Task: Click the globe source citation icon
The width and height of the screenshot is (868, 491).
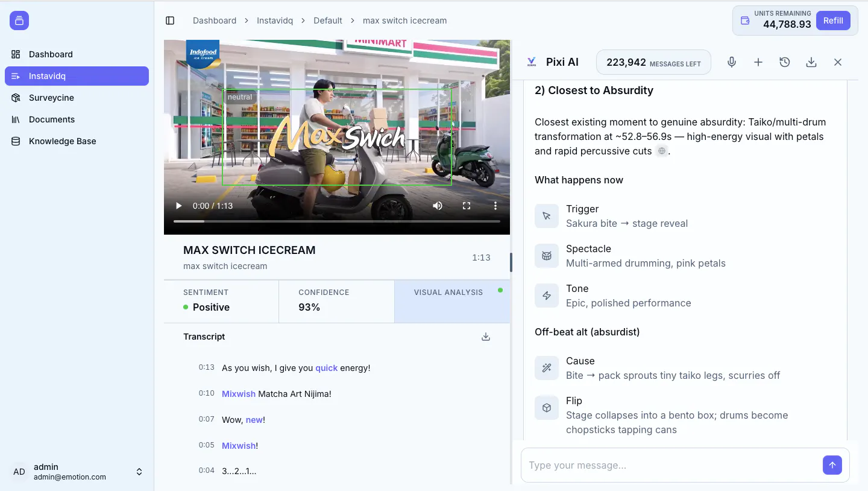Action: pyautogui.click(x=661, y=151)
